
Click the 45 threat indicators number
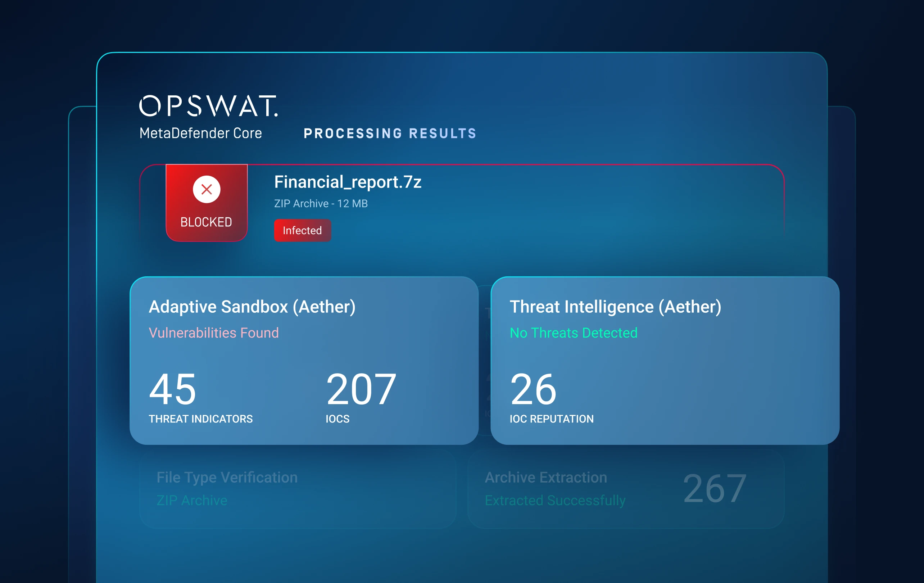click(x=173, y=389)
